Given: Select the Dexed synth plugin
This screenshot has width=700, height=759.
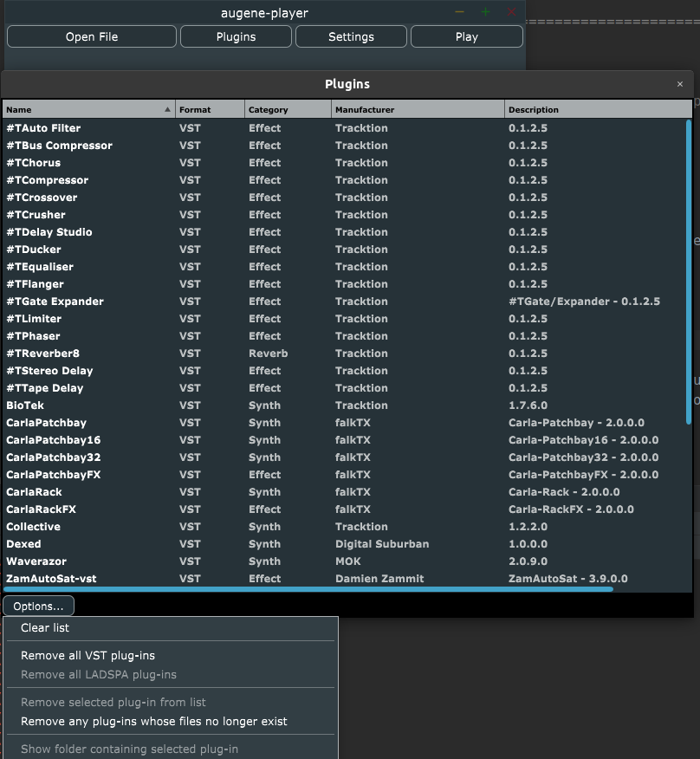Looking at the screenshot, I should [345, 544].
